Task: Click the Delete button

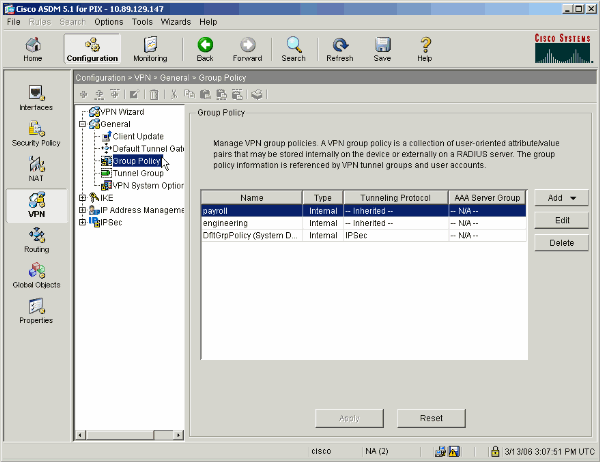Action: click(x=561, y=243)
